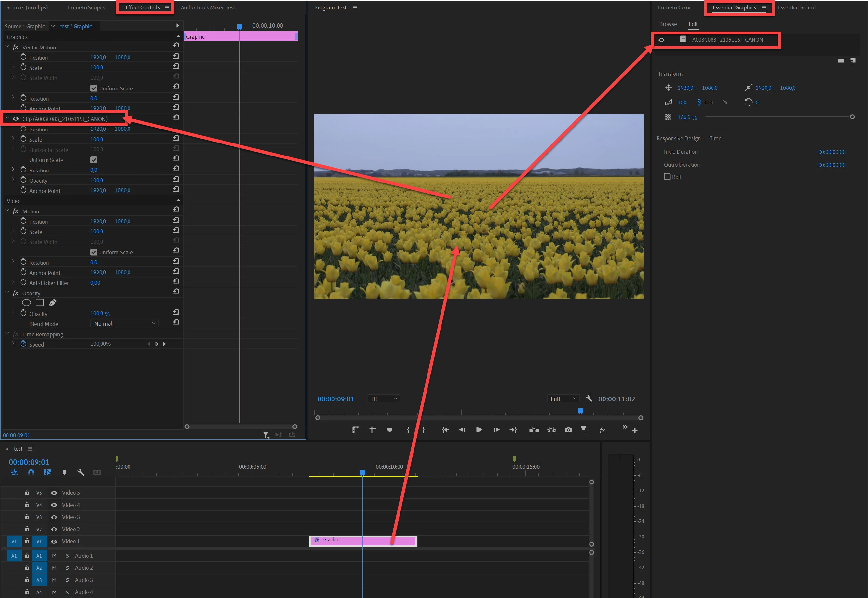Select the ellipse mask tool under Opacity

click(x=26, y=303)
